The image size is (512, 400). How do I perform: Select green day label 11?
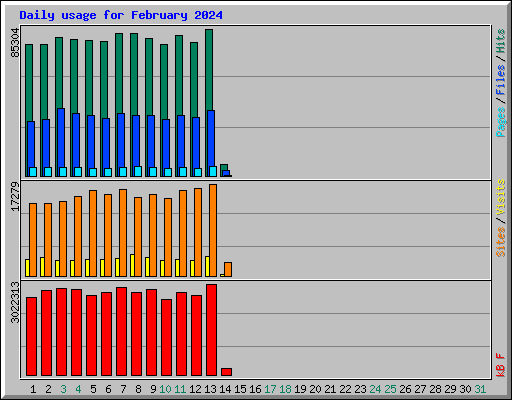click(180, 389)
